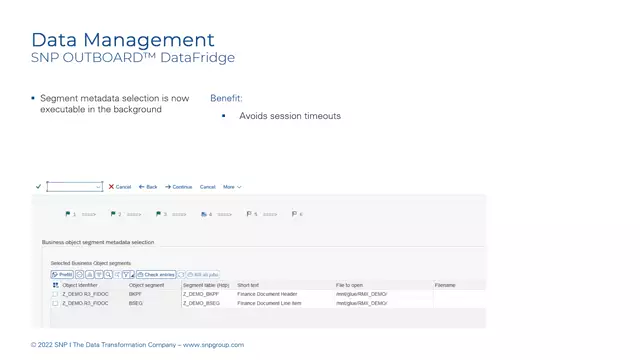640x360 pixels.
Task: Click the www.snpgroup.com footer link
Action: (213, 345)
